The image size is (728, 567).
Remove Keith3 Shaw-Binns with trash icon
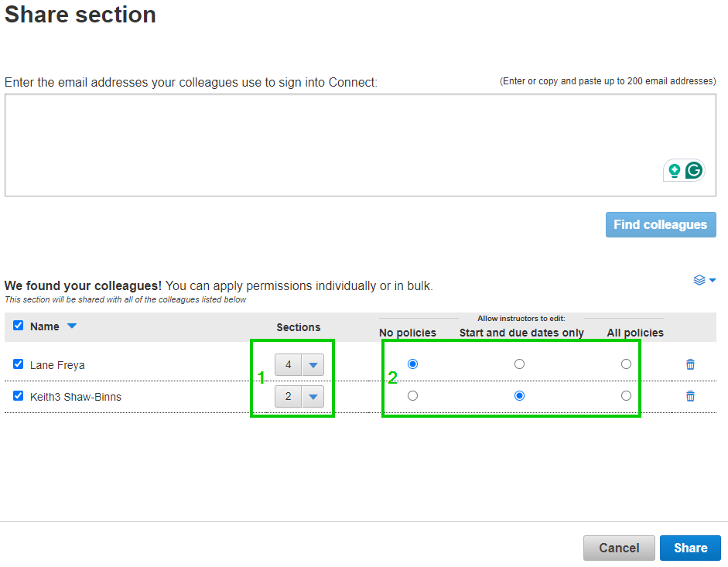690,396
